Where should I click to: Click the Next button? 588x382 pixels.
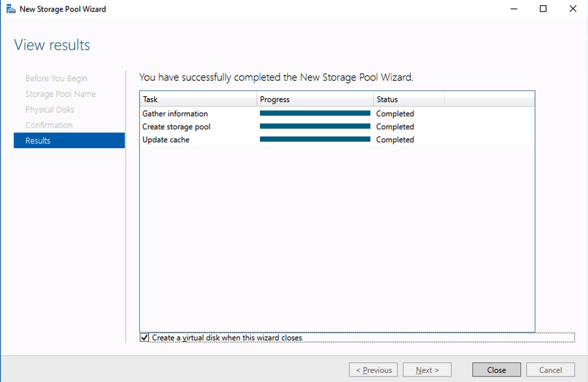click(427, 370)
